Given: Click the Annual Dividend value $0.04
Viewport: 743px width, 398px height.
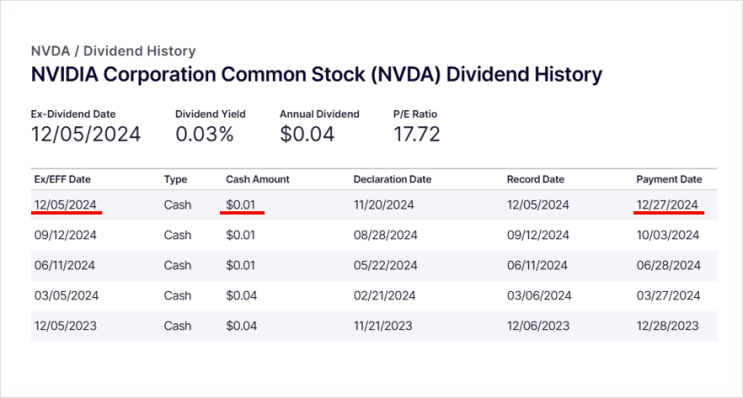Looking at the screenshot, I should tap(307, 134).
